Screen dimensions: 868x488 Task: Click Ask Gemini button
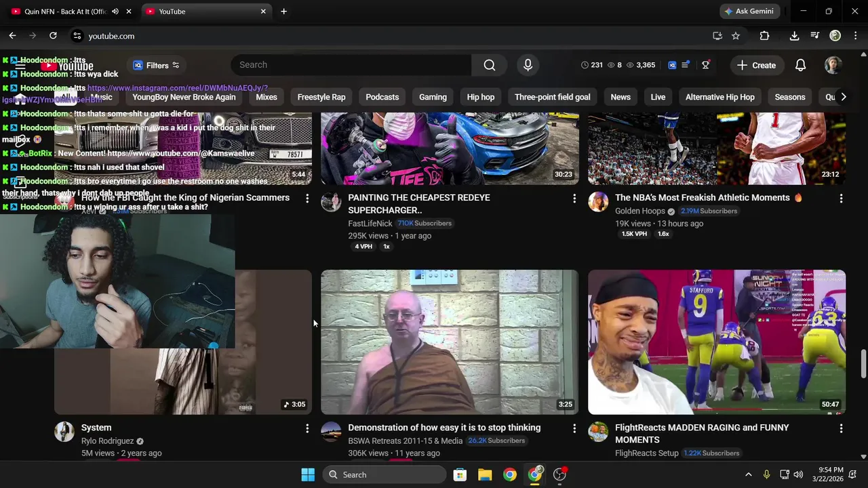tap(749, 12)
